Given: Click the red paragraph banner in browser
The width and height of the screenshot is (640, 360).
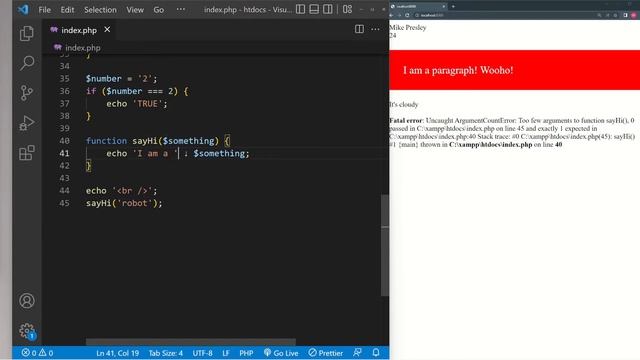Looking at the screenshot, I should tap(514, 70).
